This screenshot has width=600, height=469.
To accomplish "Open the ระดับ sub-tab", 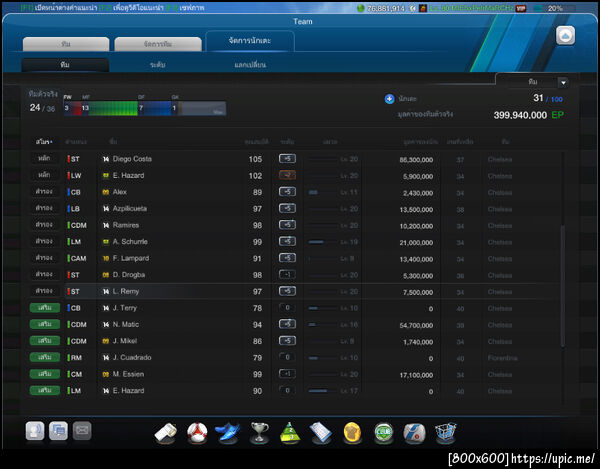I will pyautogui.click(x=158, y=65).
